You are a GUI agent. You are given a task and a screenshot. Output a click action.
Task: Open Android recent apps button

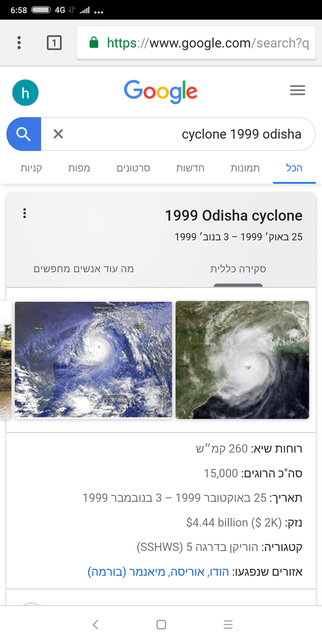tap(228, 625)
